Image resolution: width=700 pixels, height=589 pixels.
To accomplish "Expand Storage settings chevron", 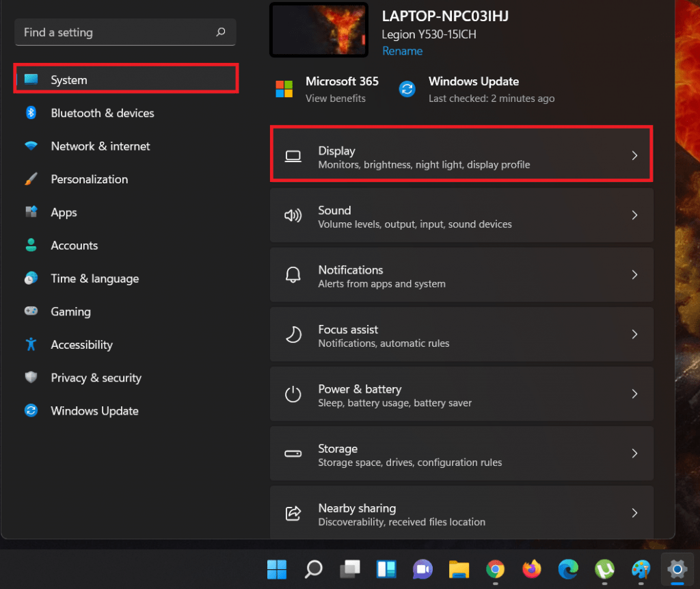I will (634, 454).
